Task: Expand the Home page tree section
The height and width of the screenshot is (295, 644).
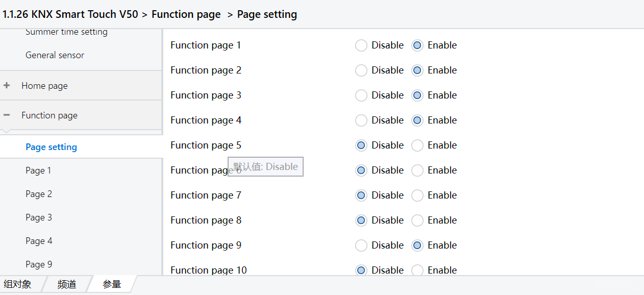Action: click(7, 86)
